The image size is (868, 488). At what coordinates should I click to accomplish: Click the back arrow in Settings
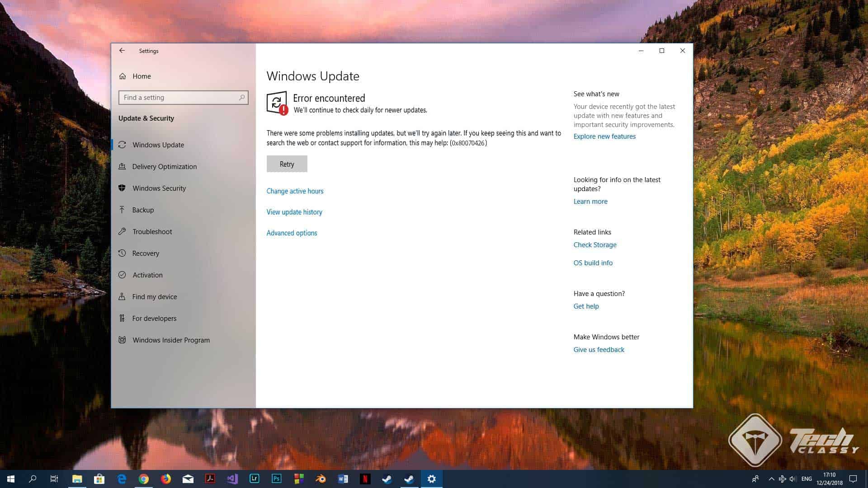[x=122, y=51]
